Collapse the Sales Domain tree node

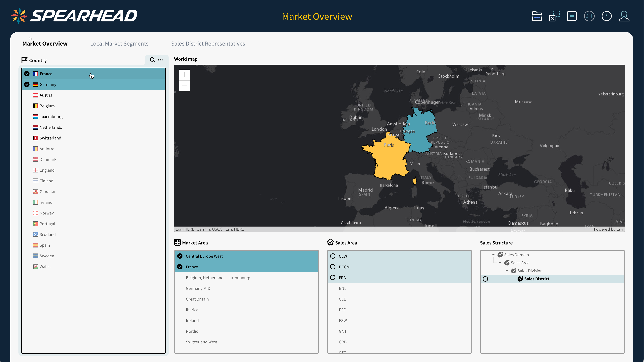493,255
